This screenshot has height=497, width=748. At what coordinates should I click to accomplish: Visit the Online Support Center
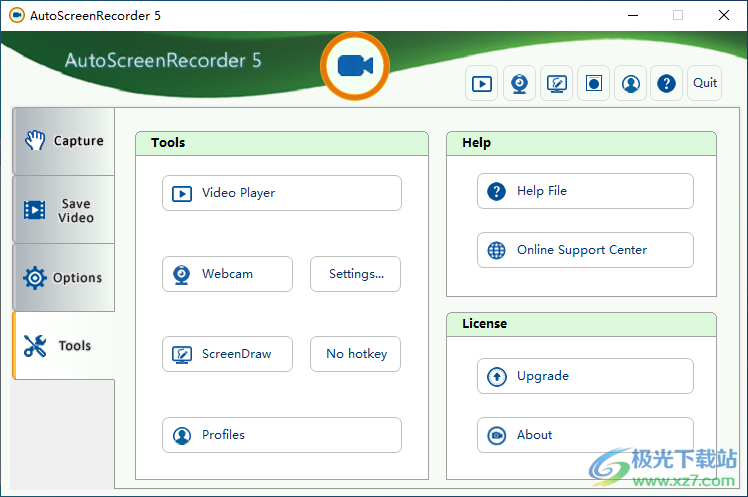click(x=585, y=250)
